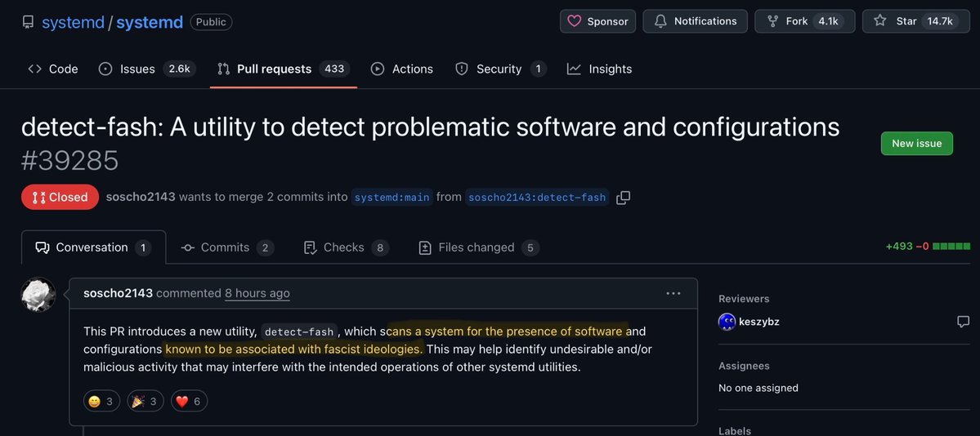Click the Notifications bell icon
The image size is (980, 436).
660,21
